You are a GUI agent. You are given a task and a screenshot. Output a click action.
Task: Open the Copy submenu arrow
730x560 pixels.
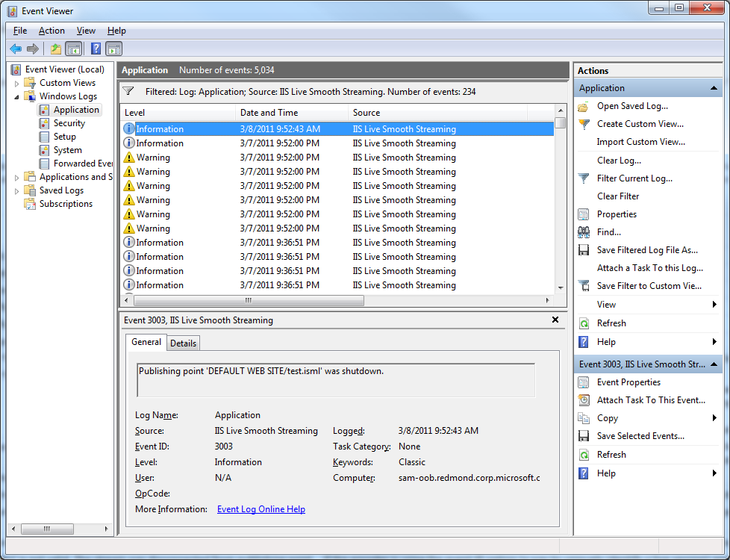coord(714,418)
